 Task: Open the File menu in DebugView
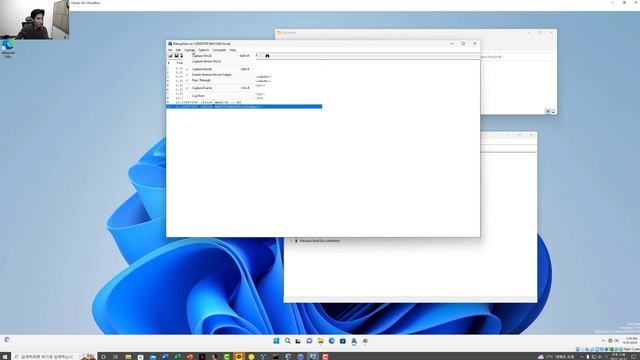click(x=170, y=50)
